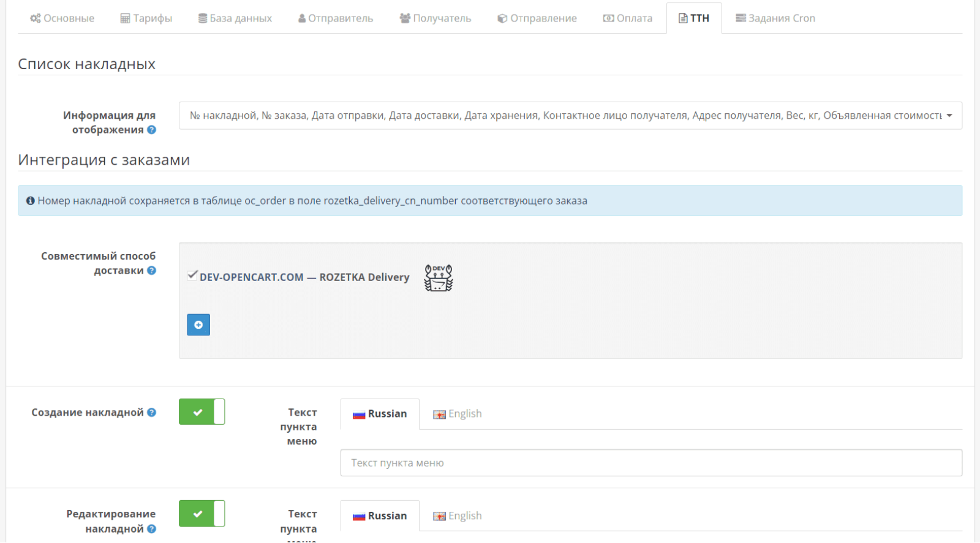This screenshot has width=980, height=543.
Task: Switch to the Тарифы tab
Action: (x=146, y=18)
